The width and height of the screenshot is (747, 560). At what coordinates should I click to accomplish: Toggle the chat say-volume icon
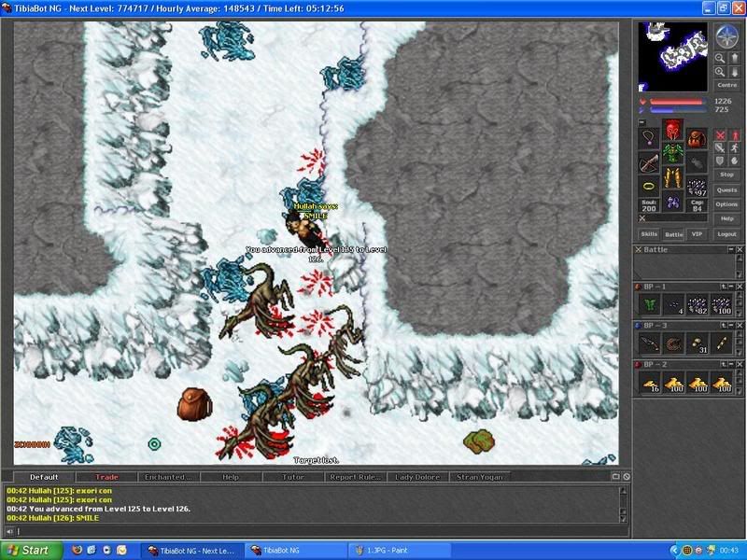[9, 531]
